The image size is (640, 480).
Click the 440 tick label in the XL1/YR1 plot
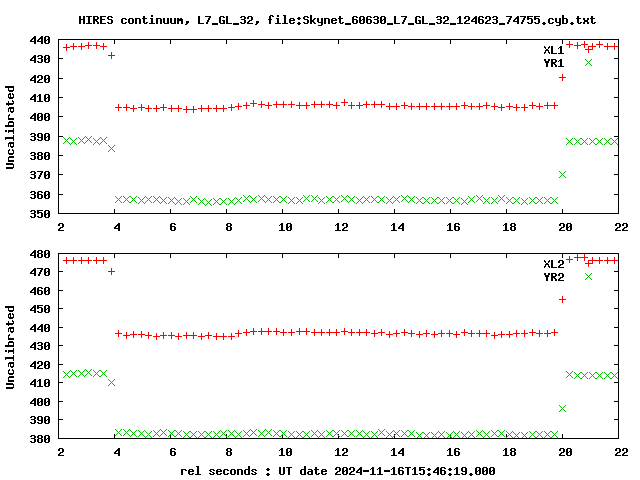pyautogui.click(x=40, y=40)
